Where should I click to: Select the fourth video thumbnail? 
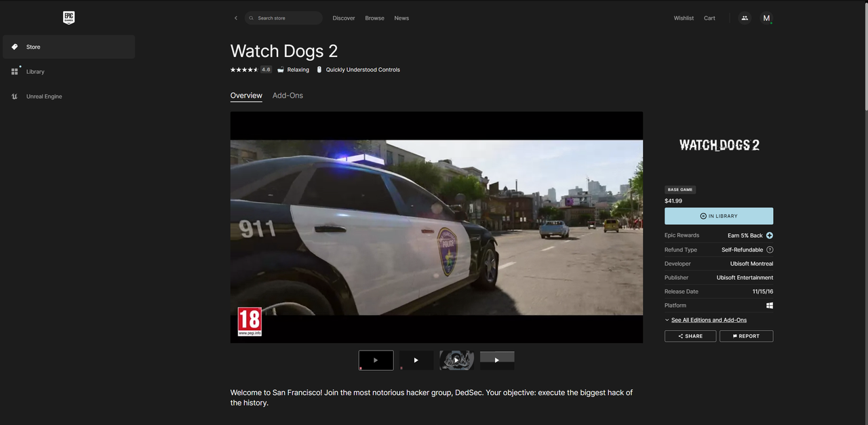(497, 360)
